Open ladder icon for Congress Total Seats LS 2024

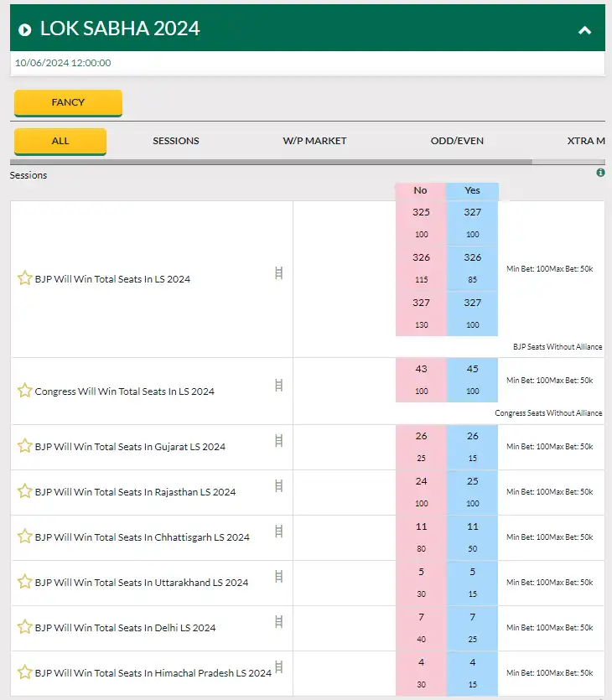[279, 386]
